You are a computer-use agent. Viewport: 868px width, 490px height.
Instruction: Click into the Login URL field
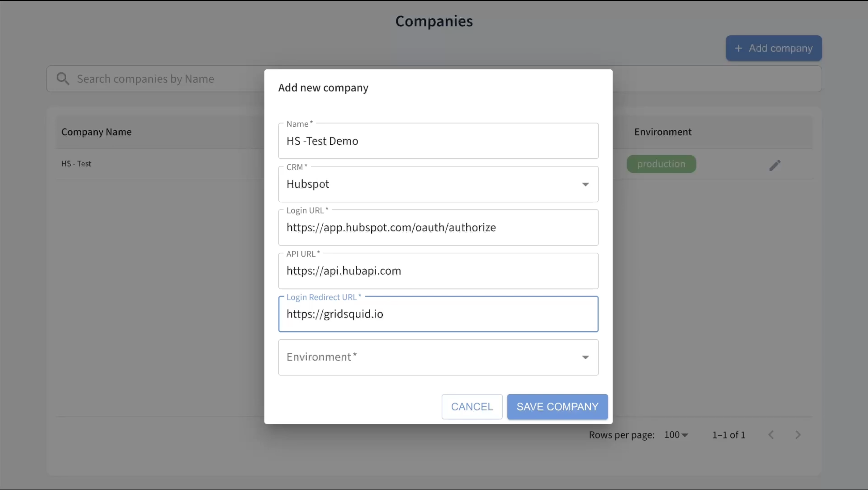tap(438, 227)
